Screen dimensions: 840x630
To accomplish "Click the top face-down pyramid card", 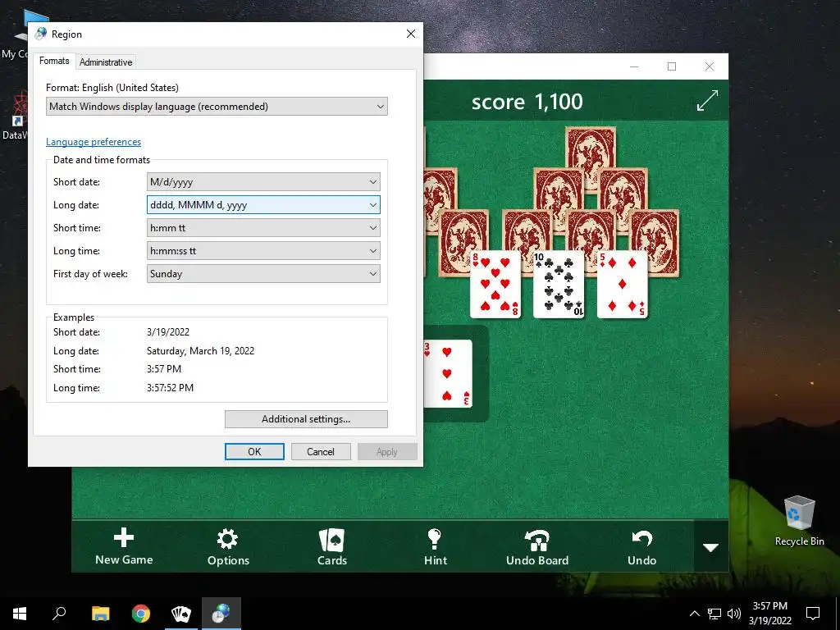I will pyautogui.click(x=591, y=148).
